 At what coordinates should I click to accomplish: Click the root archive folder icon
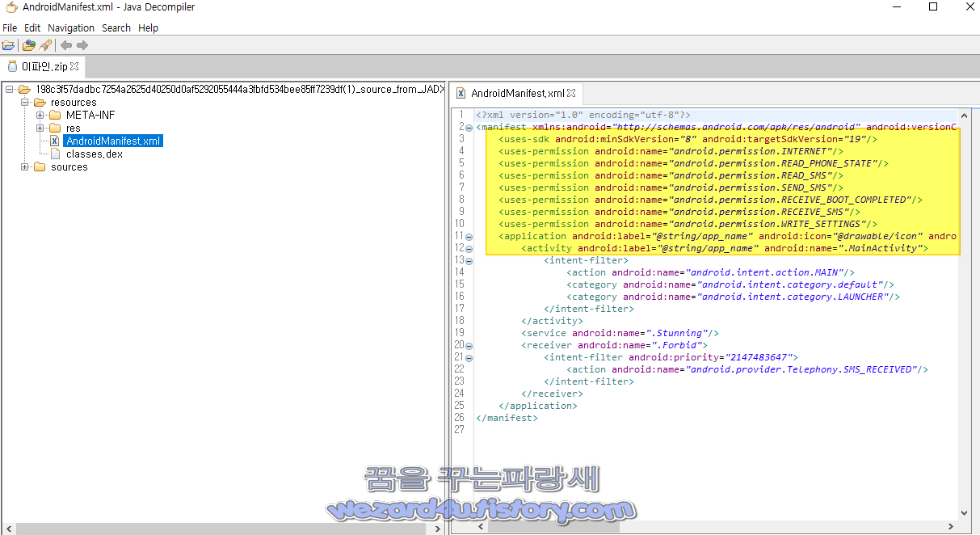point(24,89)
